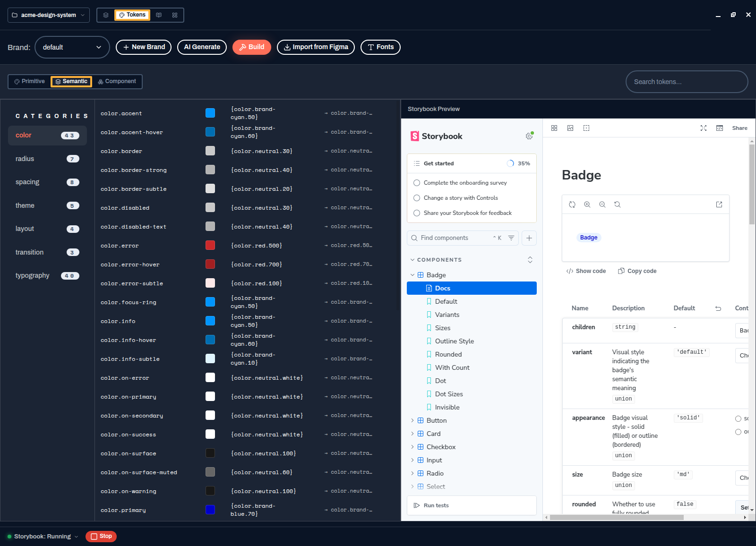756x546 pixels.
Task: Toggle 'Complete the onboarding survey' checklist item
Action: click(x=417, y=183)
